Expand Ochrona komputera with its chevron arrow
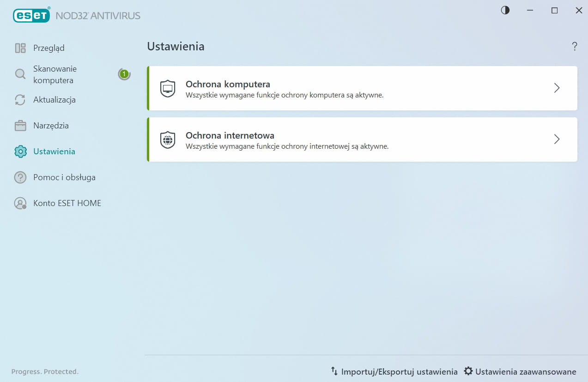This screenshot has width=588, height=382. tap(557, 88)
